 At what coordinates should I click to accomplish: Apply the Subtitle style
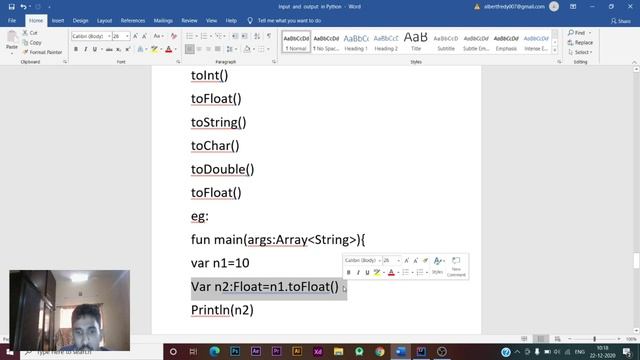point(446,42)
